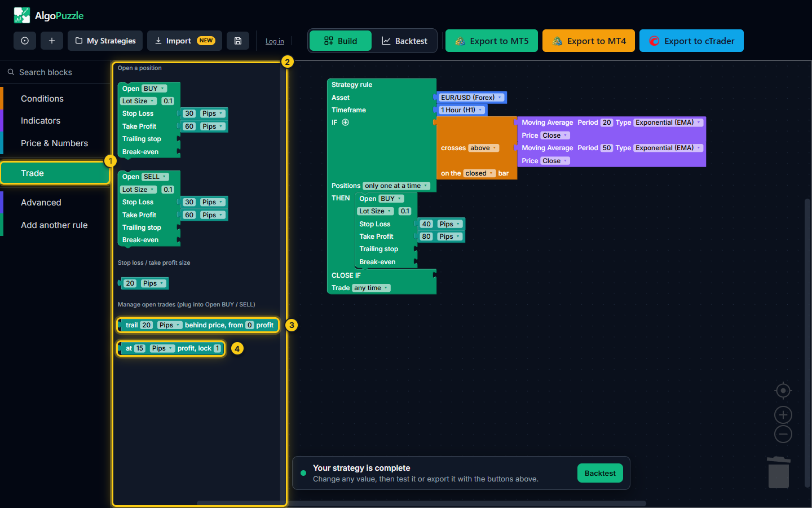Click the circular target icon in toolbar
The height and width of the screenshot is (508, 812).
pyautogui.click(x=25, y=41)
